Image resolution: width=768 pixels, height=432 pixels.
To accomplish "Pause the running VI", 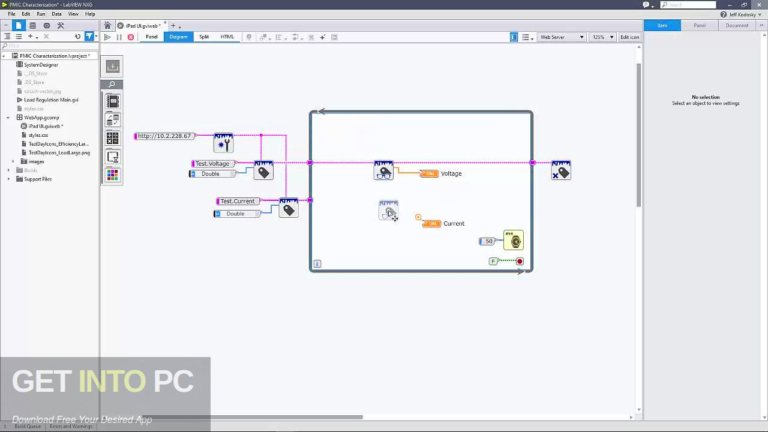I will [119, 37].
